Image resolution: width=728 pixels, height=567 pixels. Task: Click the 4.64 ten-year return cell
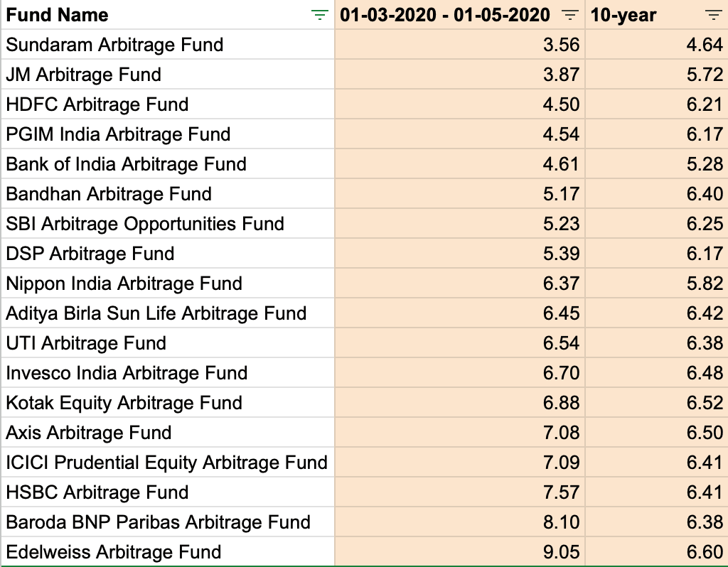[705, 45]
